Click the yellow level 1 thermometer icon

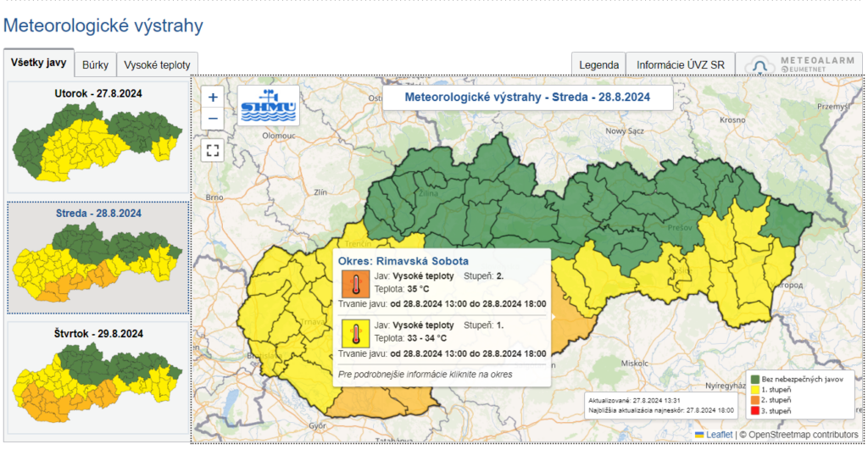tap(354, 332)
